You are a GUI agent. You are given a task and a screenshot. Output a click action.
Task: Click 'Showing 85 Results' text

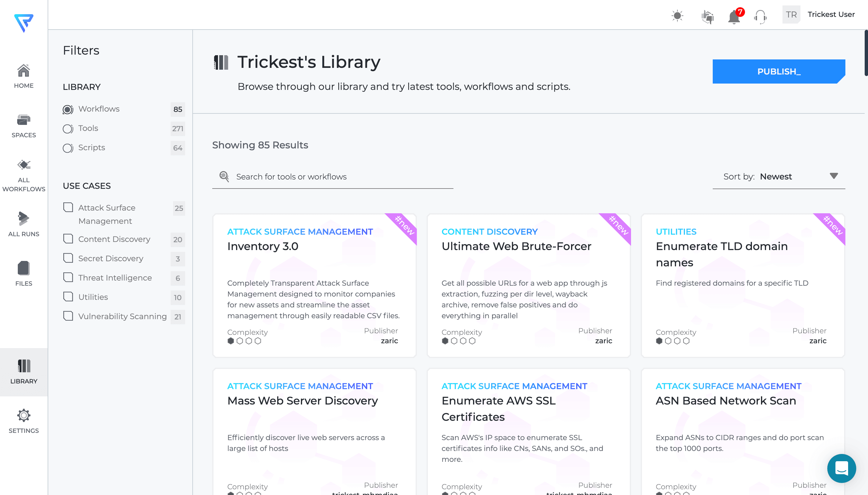(x=260, y=145)
